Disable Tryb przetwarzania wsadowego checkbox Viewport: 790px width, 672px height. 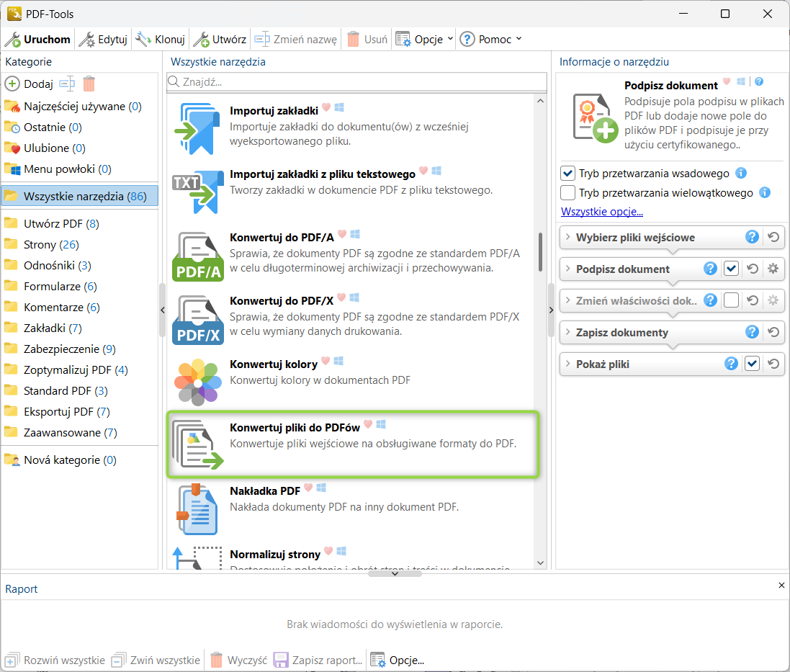(567, 174)
